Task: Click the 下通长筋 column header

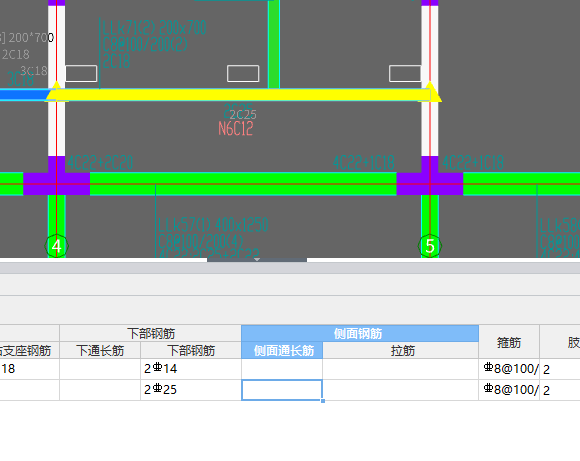Action: (x=100, y=350)
